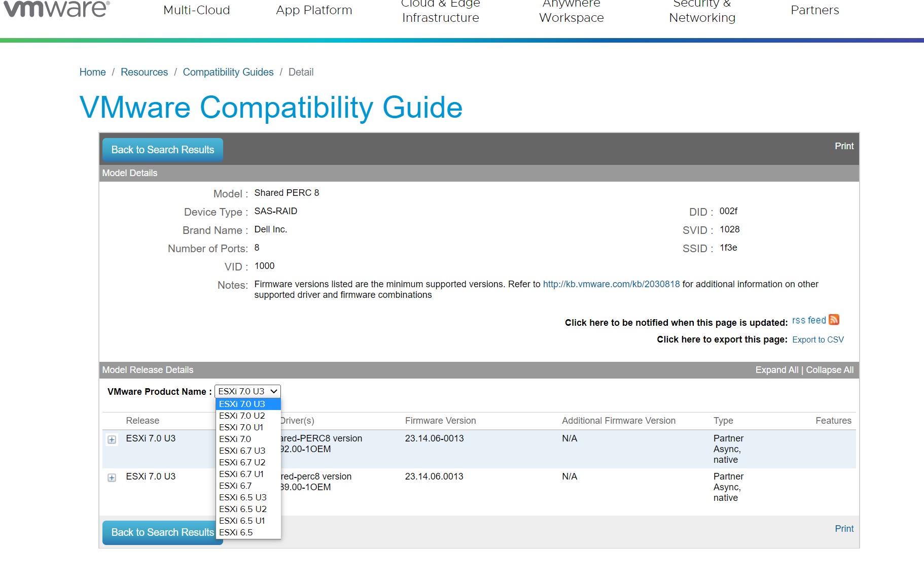
Task: Open the Multi-Cloud menu
Action: [196, 10]
